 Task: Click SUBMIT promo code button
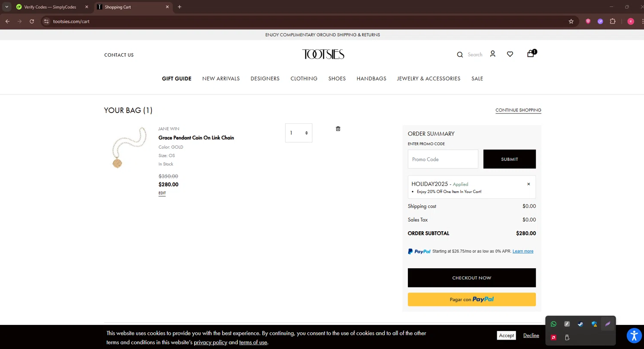510,159
